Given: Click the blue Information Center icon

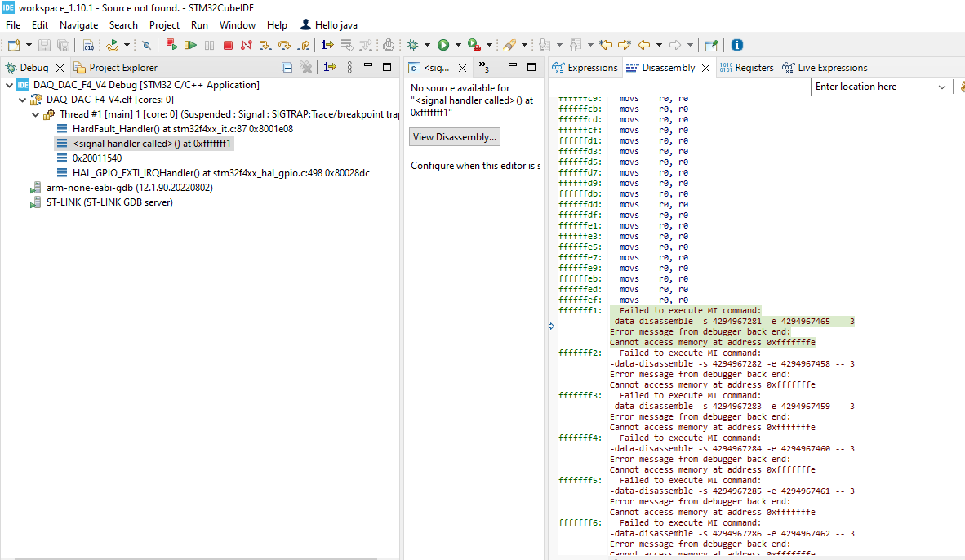Looking at the screenshot, I should pos(736,45).
